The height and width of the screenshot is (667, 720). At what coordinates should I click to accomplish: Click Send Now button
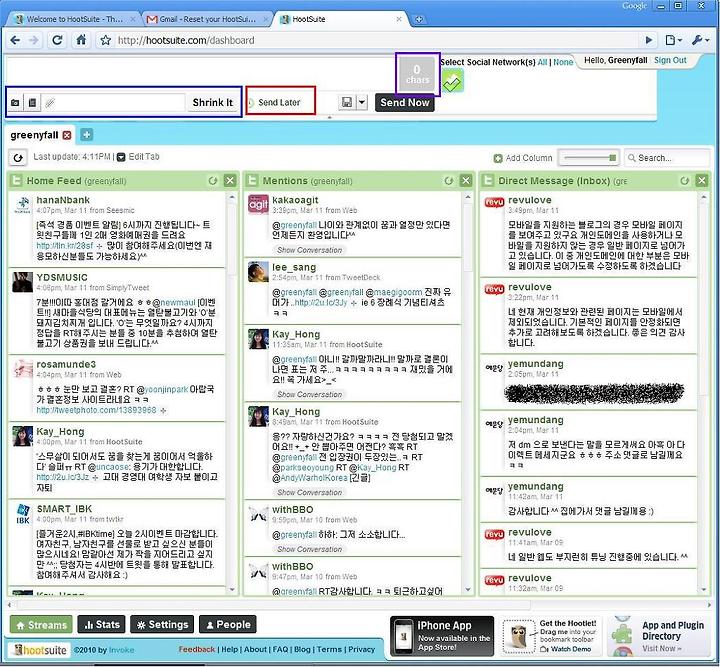(405, 102)
